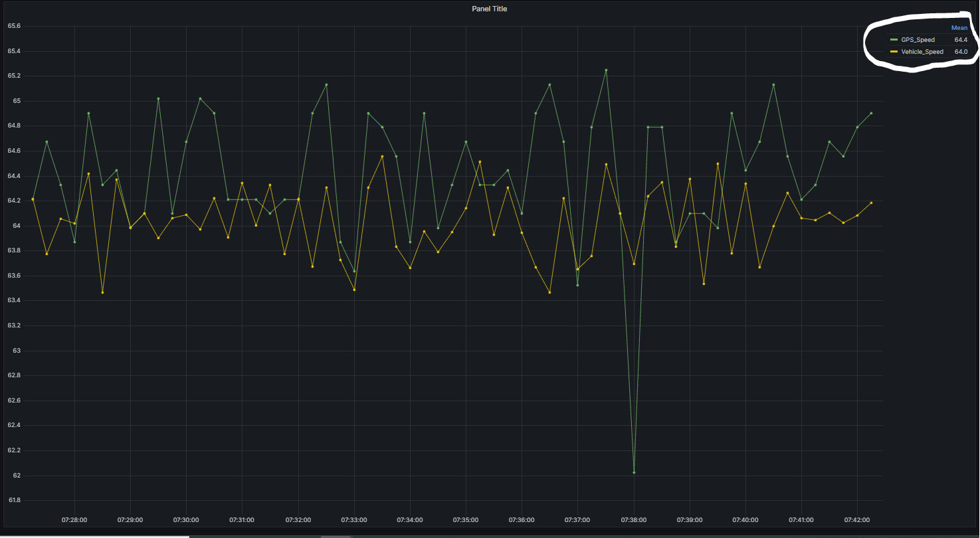Click the 07:42:00 time axis label

(x=856, y=519)
